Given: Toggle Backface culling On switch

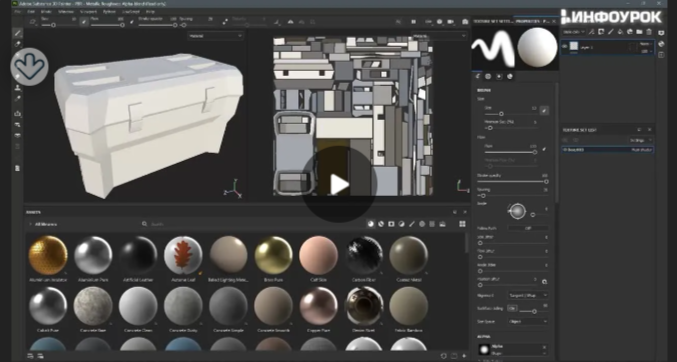Looking at the screenshot, I should [512, 308].
